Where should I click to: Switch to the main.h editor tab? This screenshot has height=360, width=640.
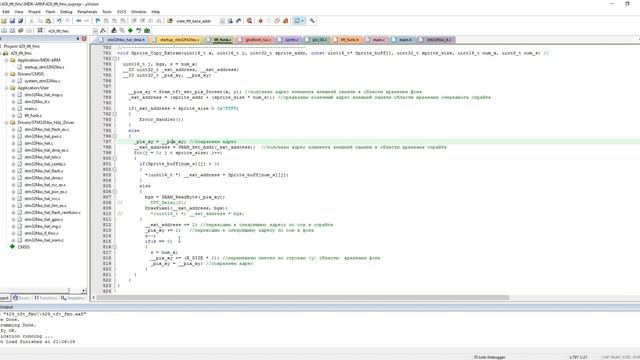pos(403,40)
